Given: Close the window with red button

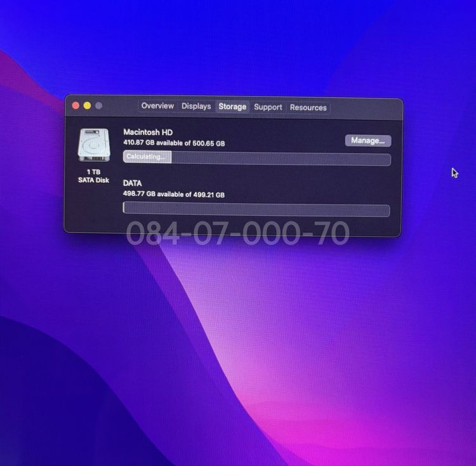Looking at the screenshot, I should click(x=76, y=105).
